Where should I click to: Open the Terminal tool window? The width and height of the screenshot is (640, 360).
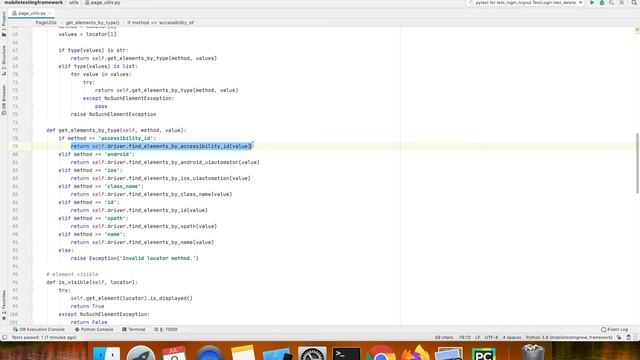tap(133, 329)
